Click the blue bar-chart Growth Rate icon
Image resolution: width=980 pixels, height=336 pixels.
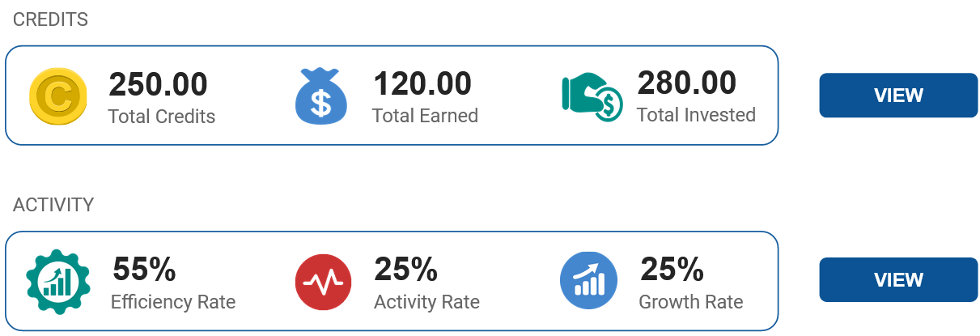tap(588, 282)
